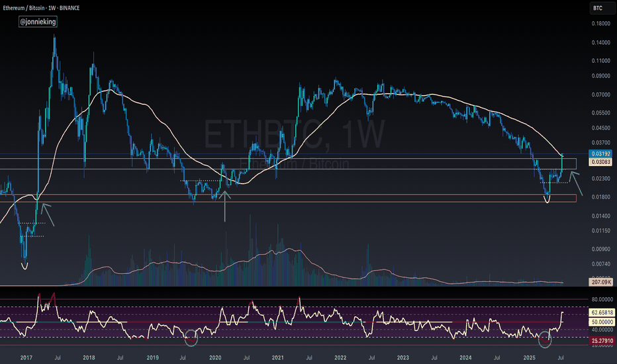Click the 2018 time axis label

(89, 357)
